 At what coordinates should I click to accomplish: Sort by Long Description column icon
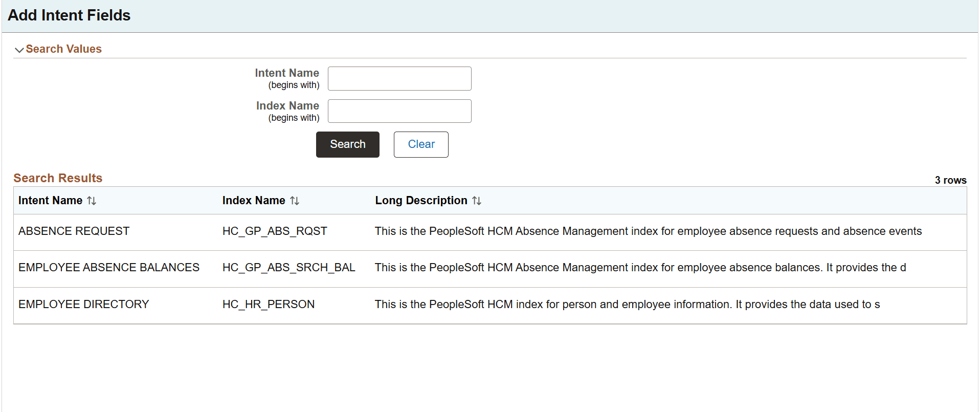click(477, 201)
